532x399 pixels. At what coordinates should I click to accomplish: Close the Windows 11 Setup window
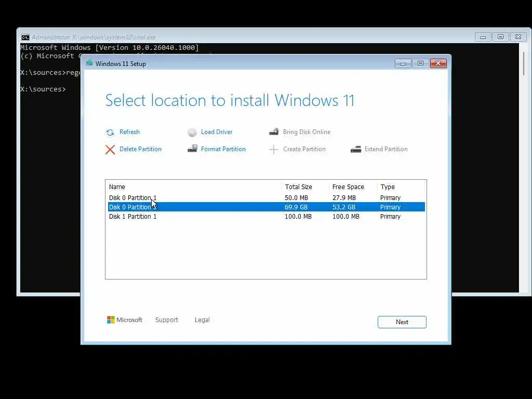(x=438, y=63)
